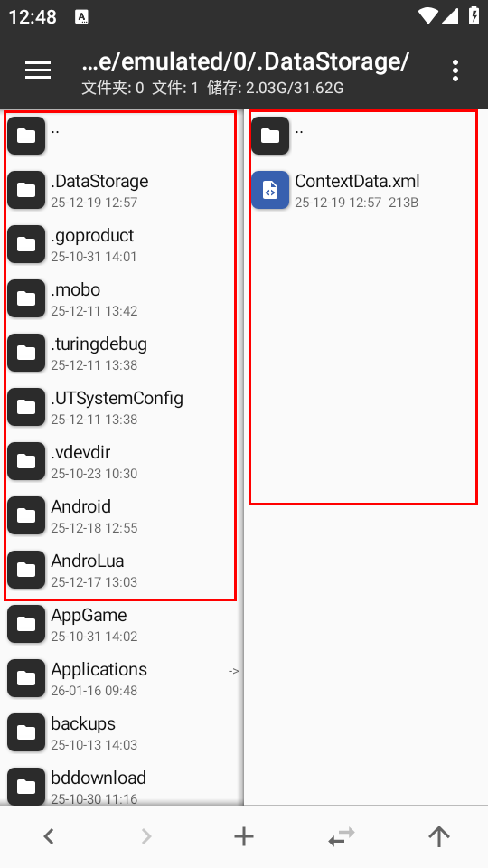Open the AndroLua folder

point(122,570)
